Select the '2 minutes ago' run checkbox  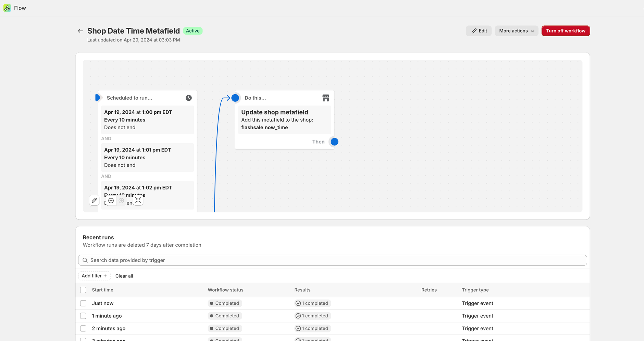pos(83,328)
